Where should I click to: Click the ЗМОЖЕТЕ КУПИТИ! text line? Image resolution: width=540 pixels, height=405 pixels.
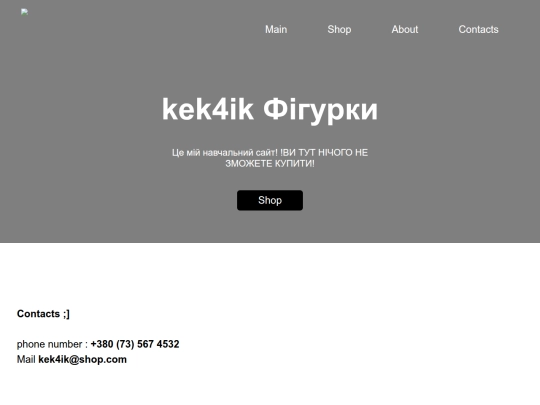[270, 164]
